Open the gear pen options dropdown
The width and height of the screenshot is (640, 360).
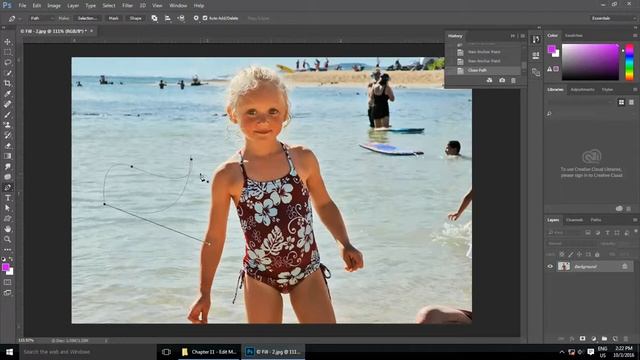click(x=196, y=18)
